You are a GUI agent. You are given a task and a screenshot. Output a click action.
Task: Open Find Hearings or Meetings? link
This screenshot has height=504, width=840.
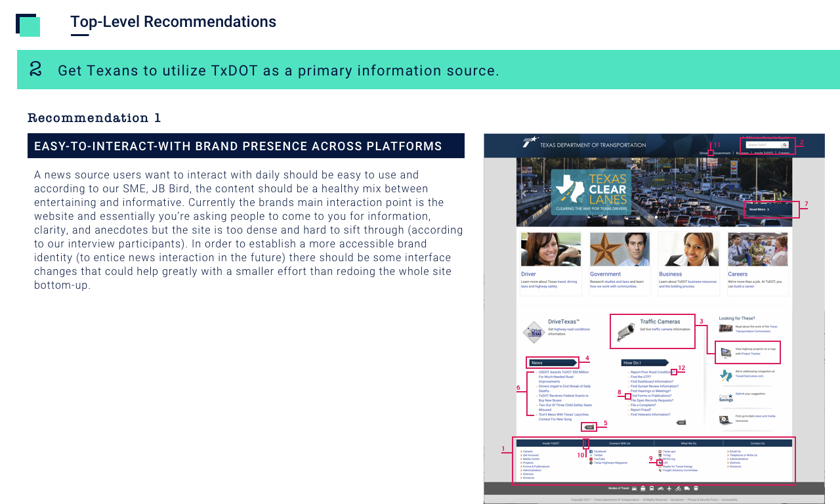click(650, 391)
